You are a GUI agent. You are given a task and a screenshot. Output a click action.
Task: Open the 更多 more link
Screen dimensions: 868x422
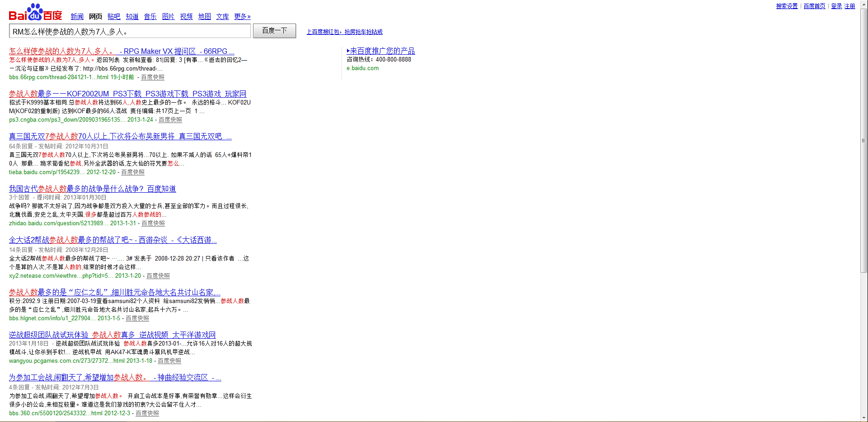click(x=242, y=17)
